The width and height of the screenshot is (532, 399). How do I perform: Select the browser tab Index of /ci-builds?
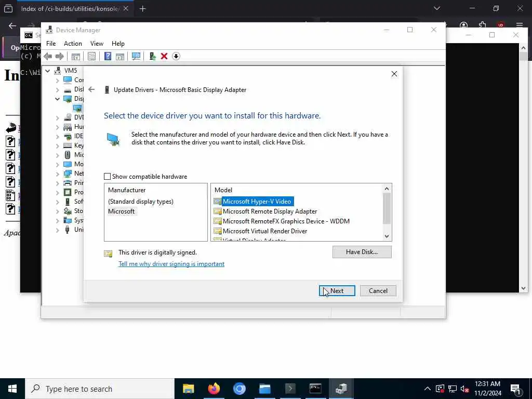[x=70, y=9]
